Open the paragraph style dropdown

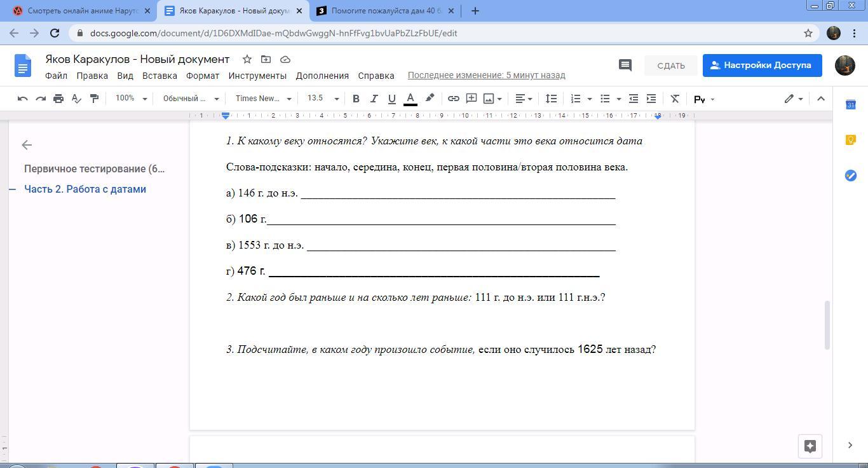coord(191,99)
